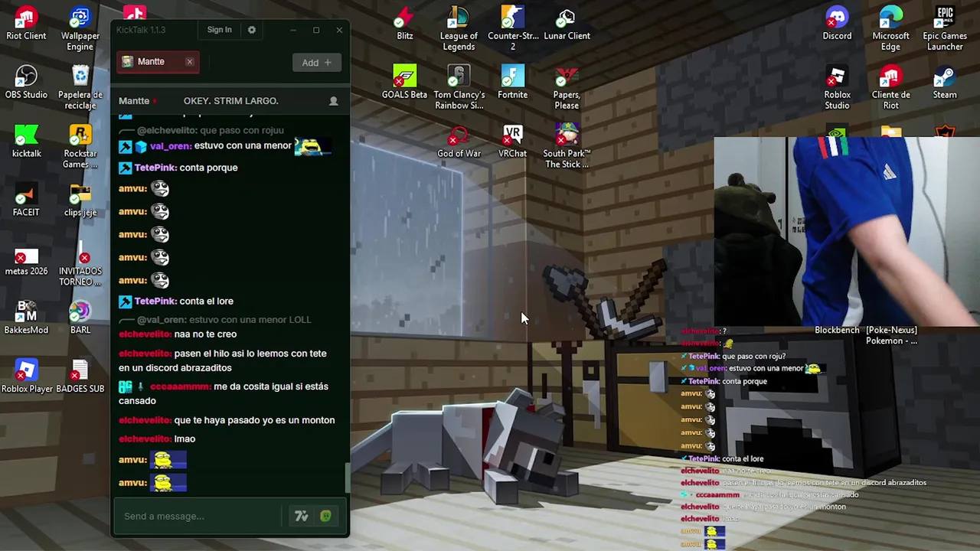Viewport: 980px width, 551px height.
Task: Open the clips jeje folder
Action: point(80,200)
